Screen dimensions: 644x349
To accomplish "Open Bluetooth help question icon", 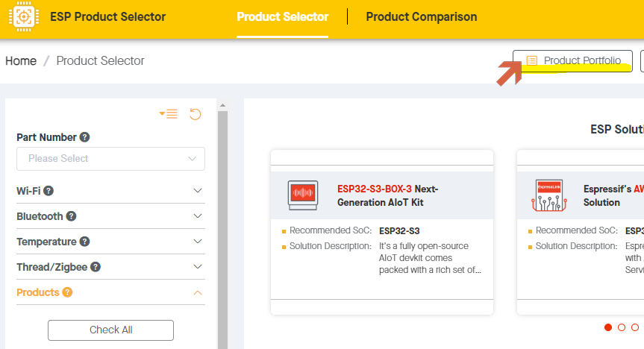I will [71, 216].
